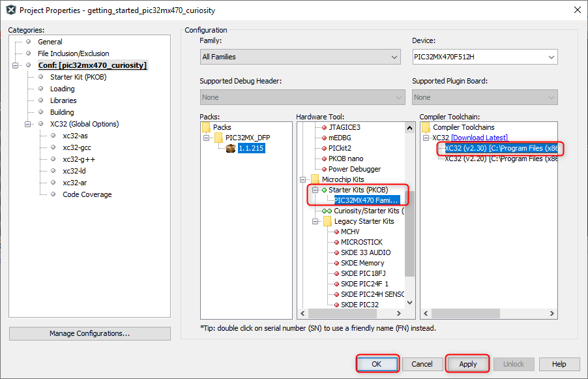Click the 1.1.215 pack version icon
This screenshot has width=588, height=379.
point(230,148)
